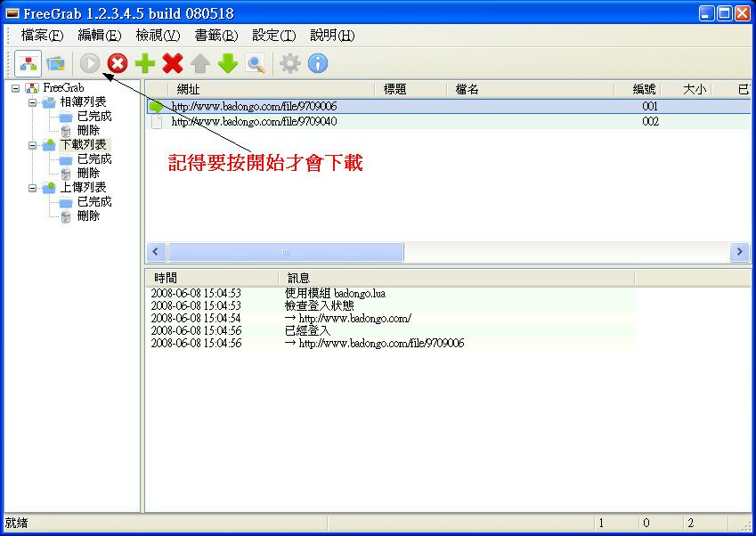Select 刪除 under 上傳列表

[x=89, y=215]
